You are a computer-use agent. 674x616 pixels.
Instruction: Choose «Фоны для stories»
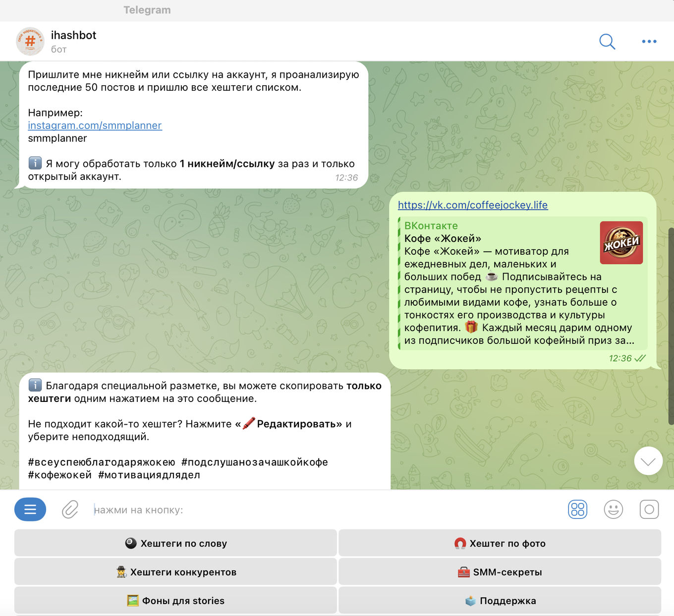pos(175,600)
